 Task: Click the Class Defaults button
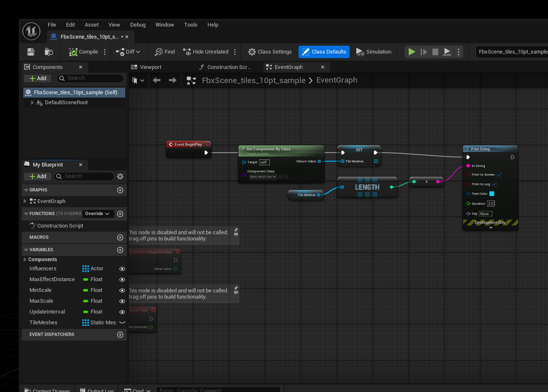click(x=324, y=52)
